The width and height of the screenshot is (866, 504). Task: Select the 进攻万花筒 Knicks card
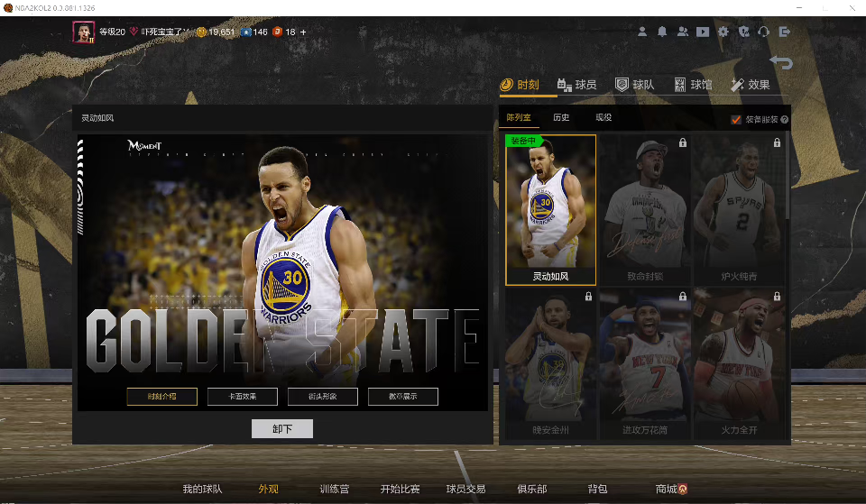(644, 363)
